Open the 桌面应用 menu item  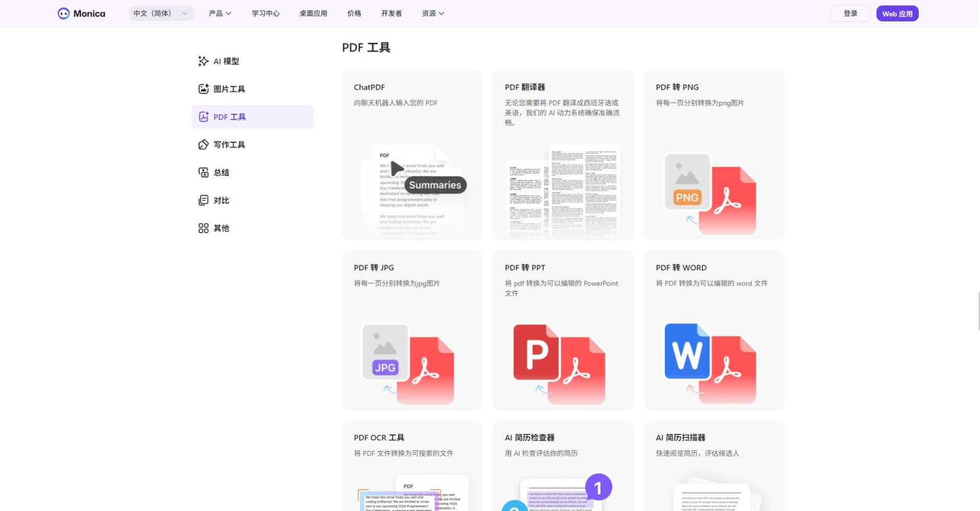click(313, 13)
